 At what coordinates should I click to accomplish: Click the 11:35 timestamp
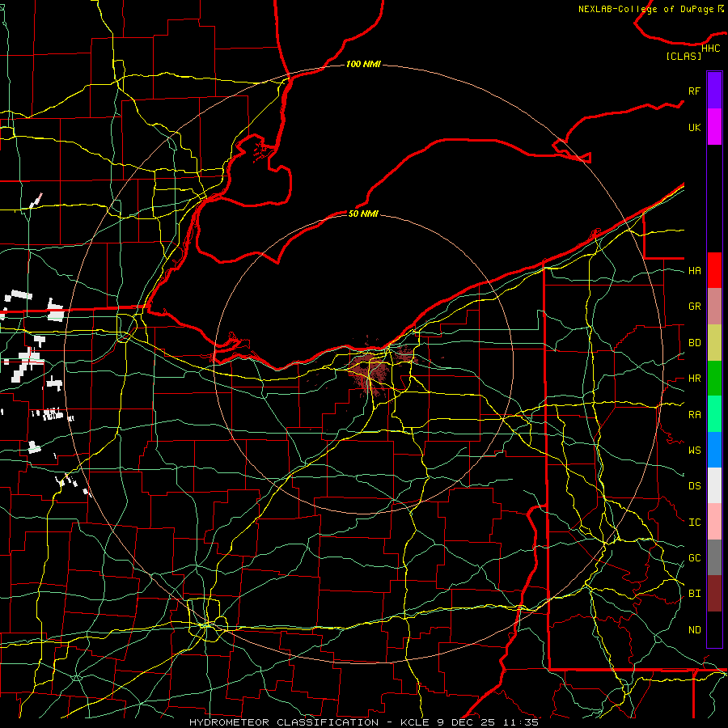click(x=522, y=722)
